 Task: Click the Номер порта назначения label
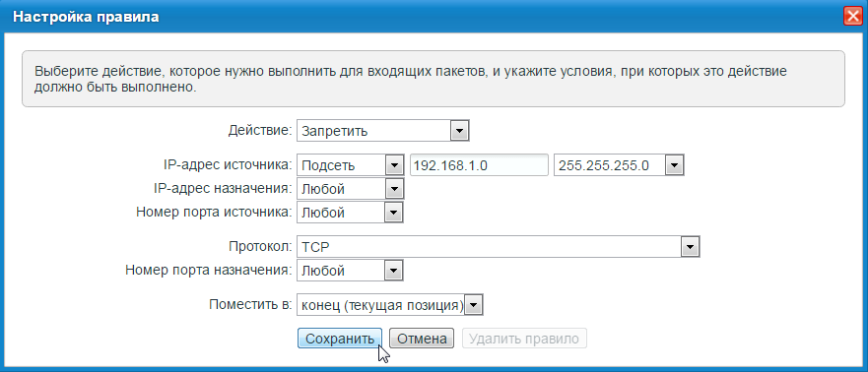(x=209, y=271)
